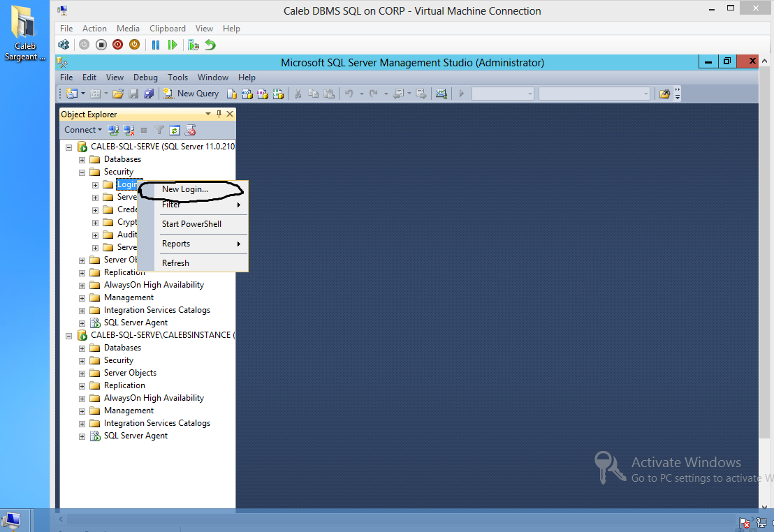This screenshot has width=774, height=532.
Task: Open the SSMS Window menu
Action: (213, 77)
